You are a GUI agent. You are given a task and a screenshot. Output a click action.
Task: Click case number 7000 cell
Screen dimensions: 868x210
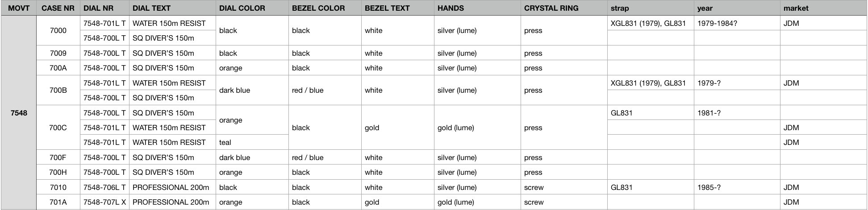point(58,30)
